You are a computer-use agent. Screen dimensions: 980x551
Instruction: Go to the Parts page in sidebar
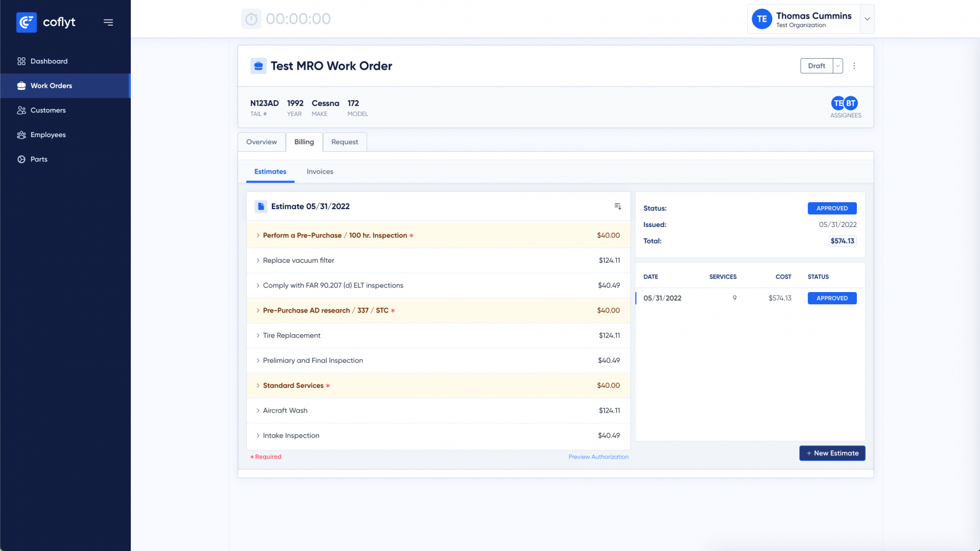point(39,159)
